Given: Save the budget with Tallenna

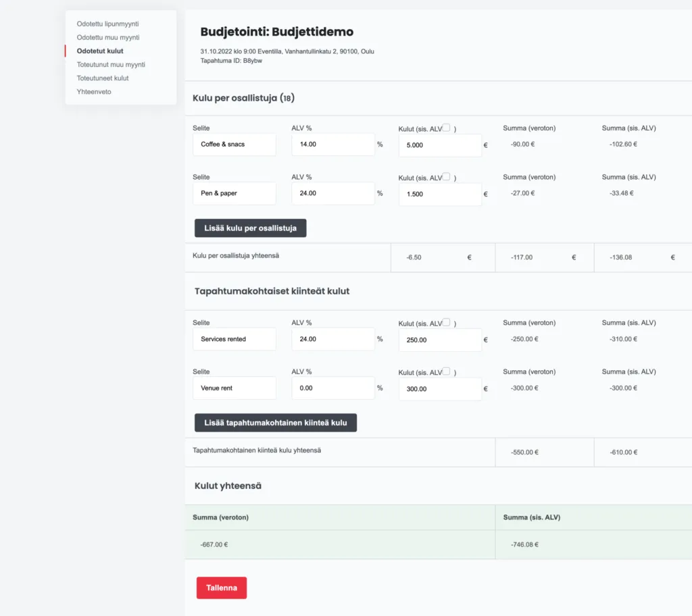Looking at the screenshot, I should point(222,588).
